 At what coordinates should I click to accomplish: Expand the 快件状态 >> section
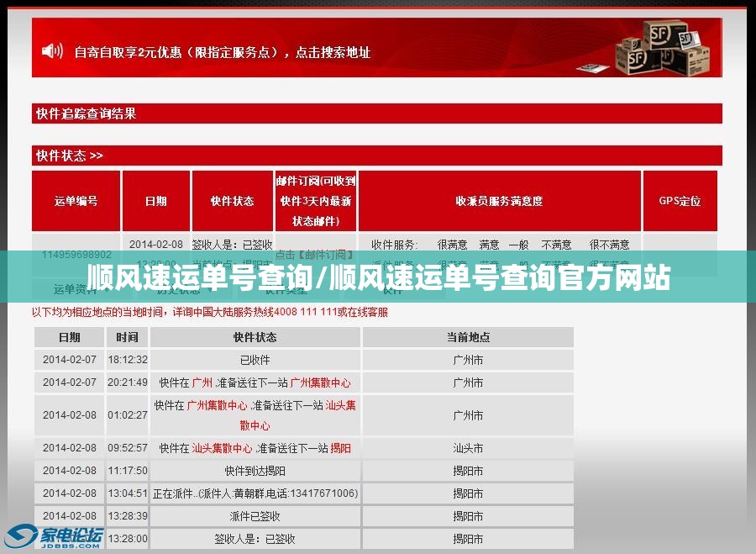[376, 156]
